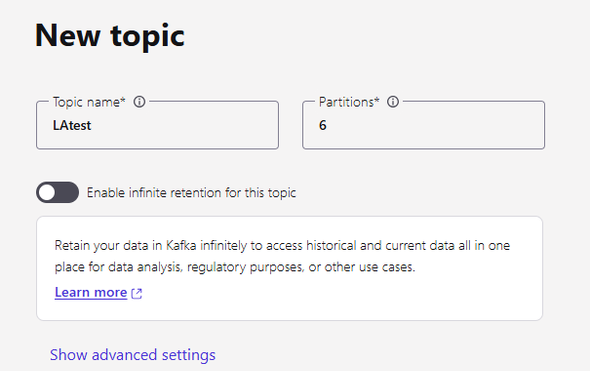Click the 'New topic' page heading
Screen dimensions: 590x371
click(x=109, y=36)
